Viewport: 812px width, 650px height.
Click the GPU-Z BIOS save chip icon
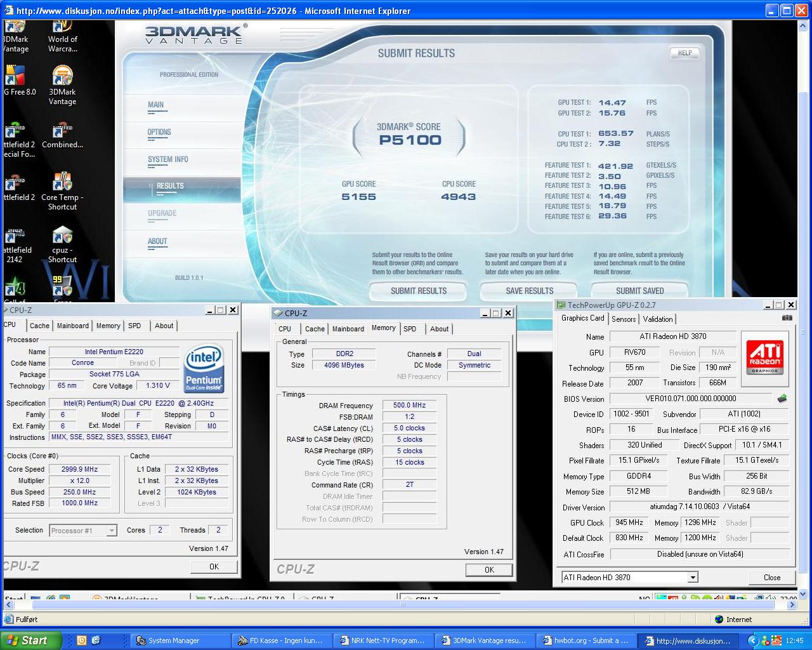point(782,399)
